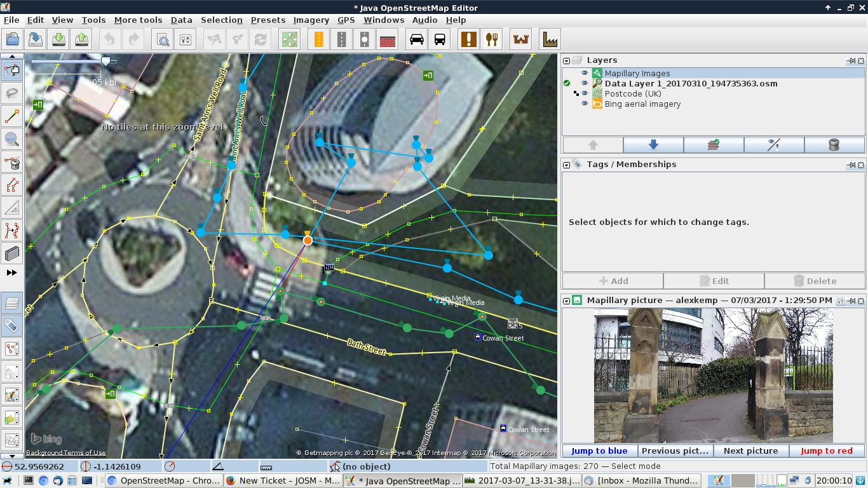
Task: Select the Draw nodes tool
Action: pos(11,116)
